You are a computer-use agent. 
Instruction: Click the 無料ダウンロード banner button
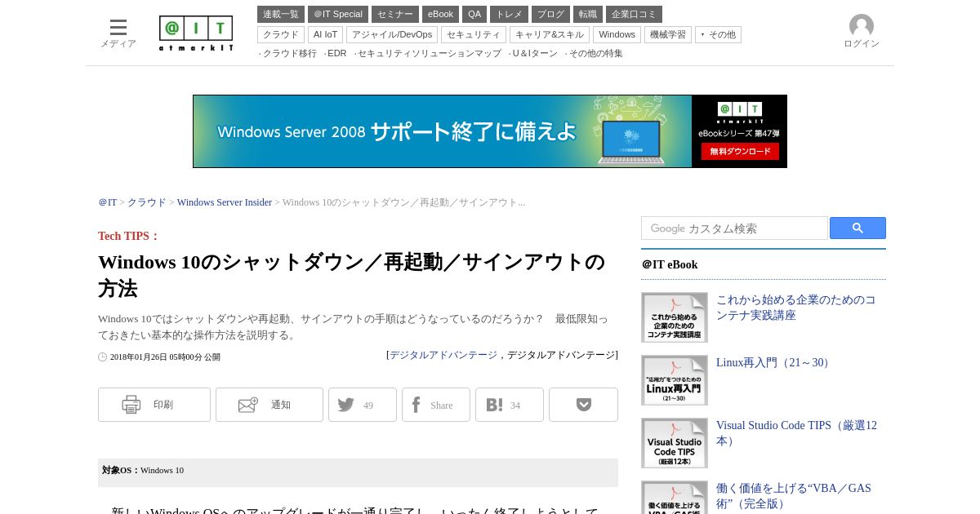coord(740,152)
